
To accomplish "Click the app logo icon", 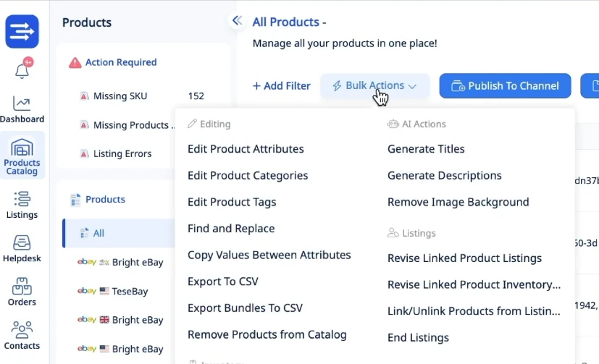I will [x=22, y=32].
